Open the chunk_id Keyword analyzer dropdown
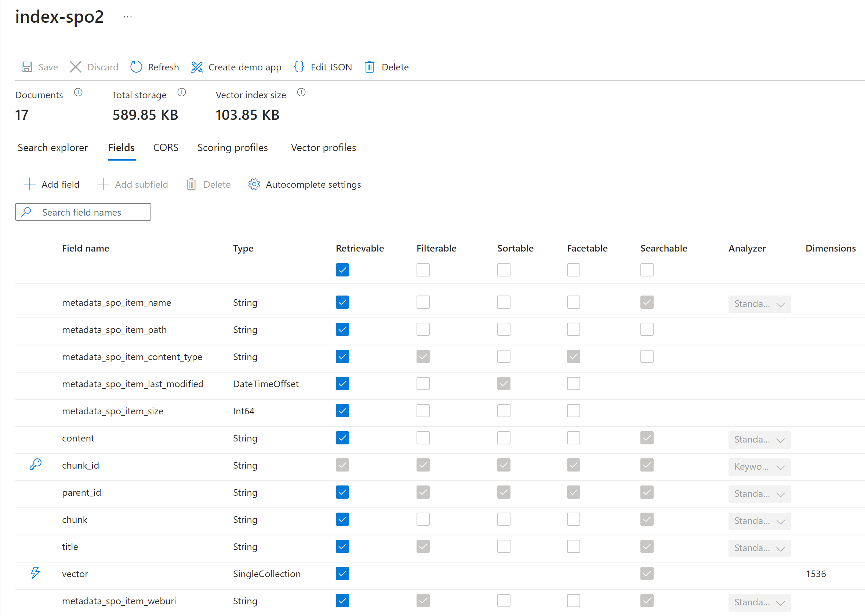The width and height of the screenshot is (865, 616). [x=759, y=466]
